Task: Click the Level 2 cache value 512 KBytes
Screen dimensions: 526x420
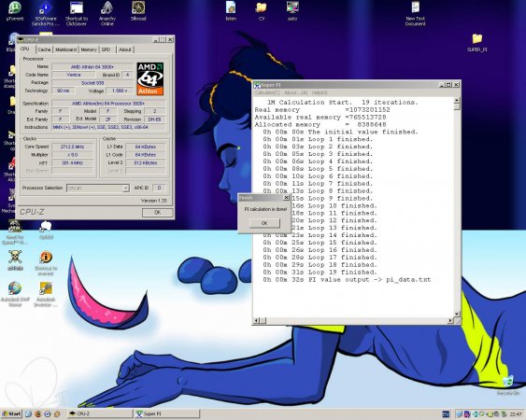Action: (x=146, y=163)
